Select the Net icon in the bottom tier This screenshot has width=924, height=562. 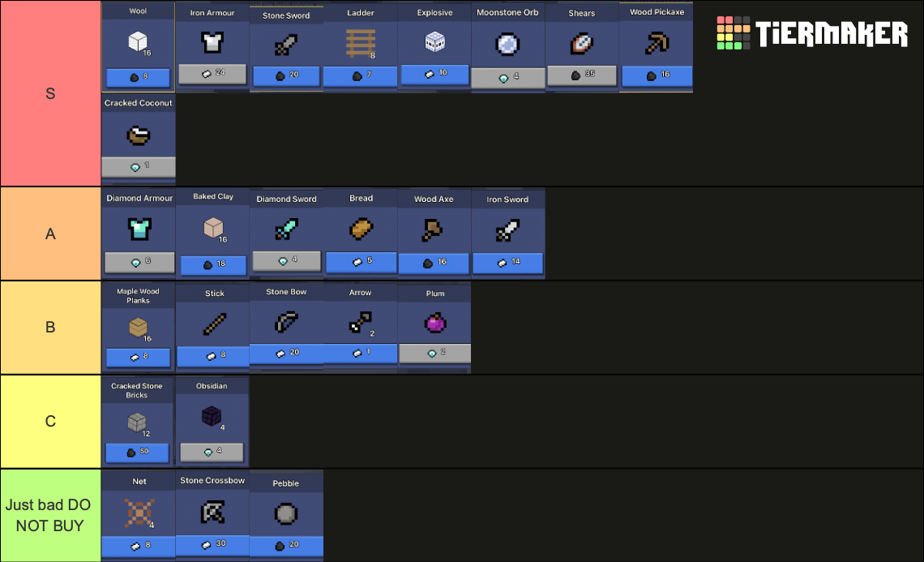click(138, 512)
